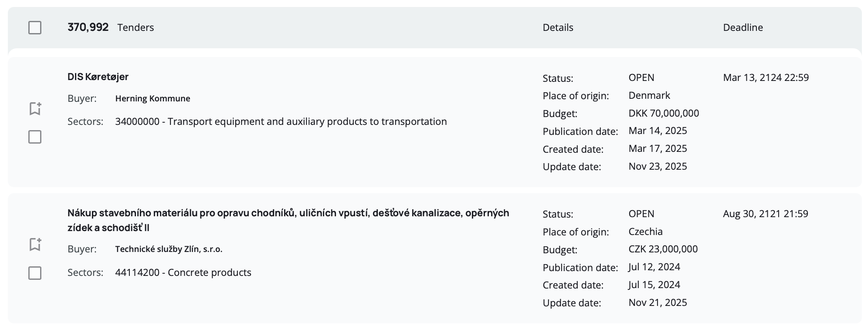Image resolution: width=868 pixels, height=329 pixels.
Task: Bookmark the DIS Køretøjer tender
Action: tap(35, 108)
